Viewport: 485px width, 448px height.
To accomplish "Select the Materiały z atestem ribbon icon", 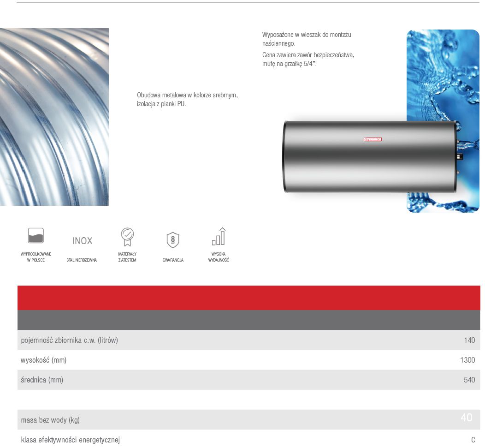I will 127,237.
